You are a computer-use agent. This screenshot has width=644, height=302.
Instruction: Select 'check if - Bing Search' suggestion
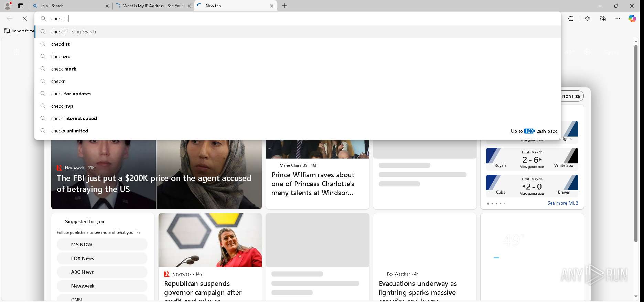pyautogui.click(x=298, y=32)
